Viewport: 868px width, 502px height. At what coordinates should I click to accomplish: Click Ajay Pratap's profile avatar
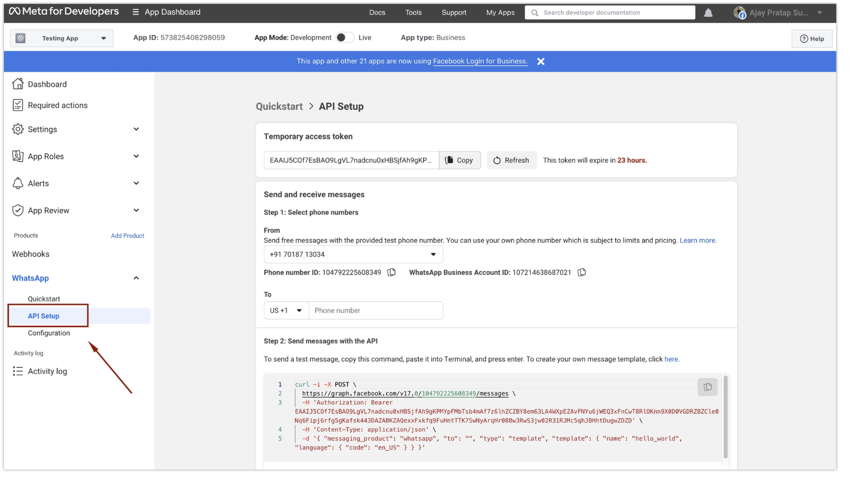[740, 13]
